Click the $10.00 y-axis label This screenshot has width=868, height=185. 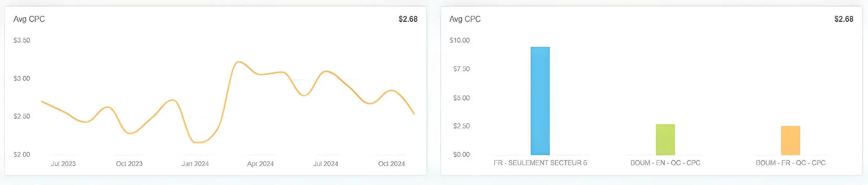(x=460, y=40)
